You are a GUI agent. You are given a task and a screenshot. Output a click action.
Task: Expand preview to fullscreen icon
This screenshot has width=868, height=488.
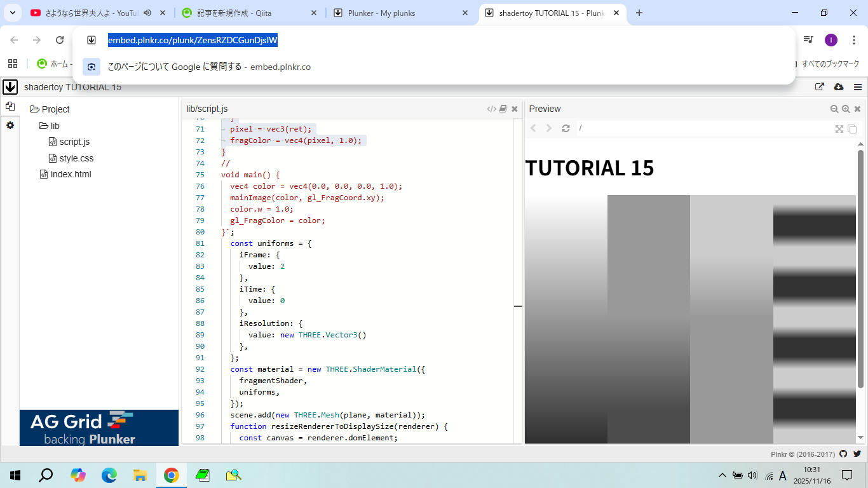point(839,128)
